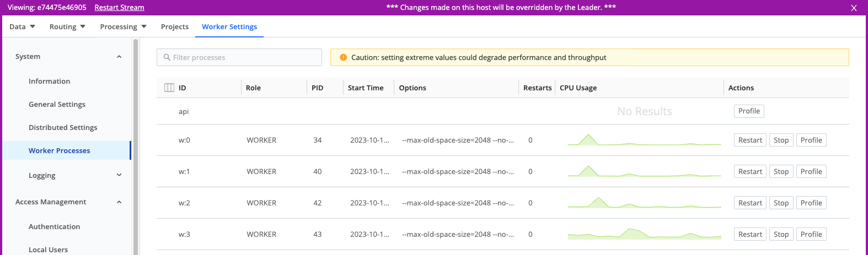The height and width of the screenshot is (255, 868).
Task: Click the w:0 CPU usage sparkline
Action: pos(645,140)
